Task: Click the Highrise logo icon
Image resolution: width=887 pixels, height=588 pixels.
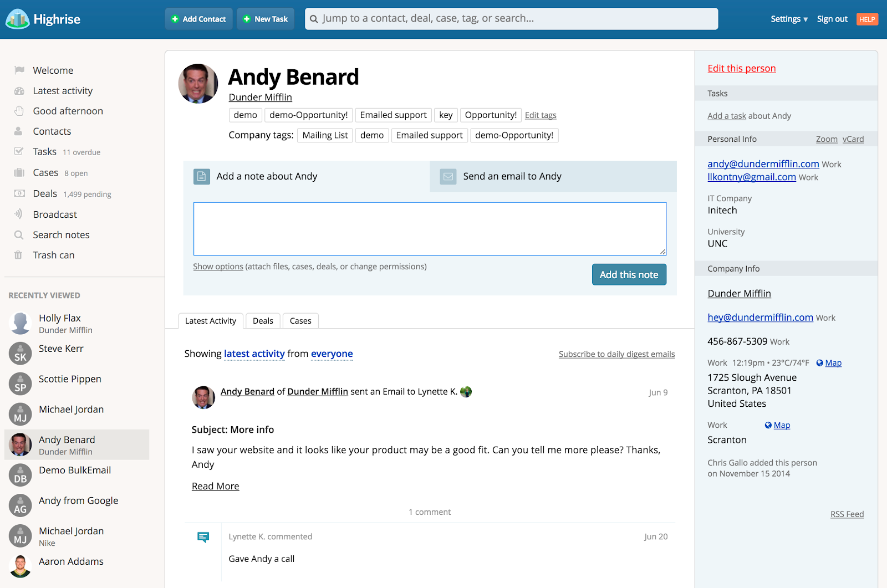Action: click(x=17, y=19)
